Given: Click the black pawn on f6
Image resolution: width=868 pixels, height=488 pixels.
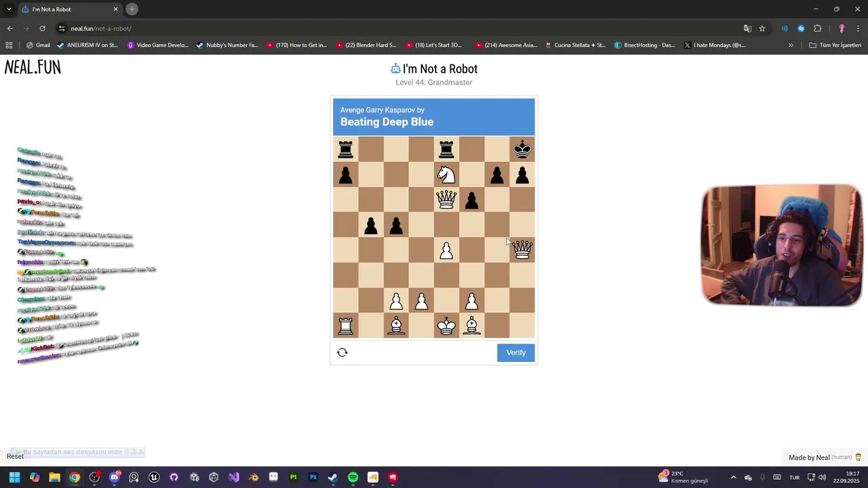Looking at the screenshot, I should coord(472,200).
